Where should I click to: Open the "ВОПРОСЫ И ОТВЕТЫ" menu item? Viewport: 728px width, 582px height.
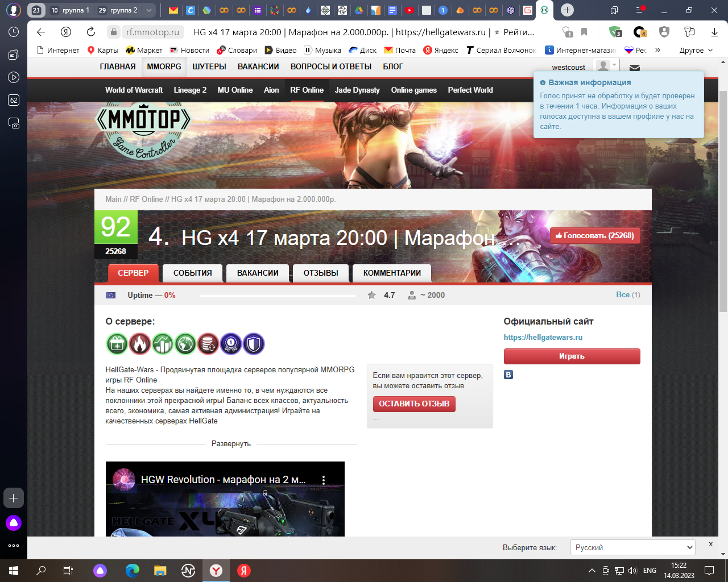coord(331,66)
